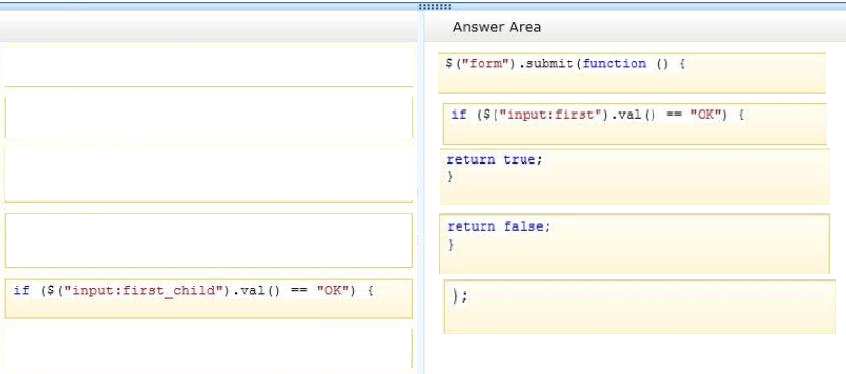Click the closing brace under return true
846x374 pixels.
pyautogui.click(x=451, y=177)
